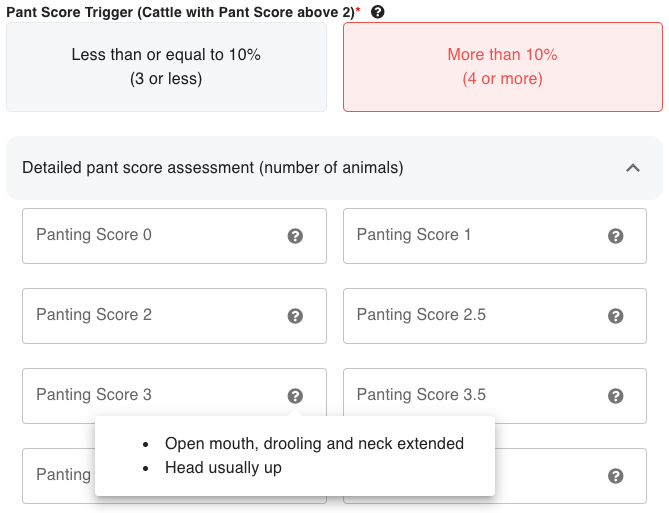Click the Panting Score 3.5 help icon
This screenshot has height=513, width=669.
(616, 396)
